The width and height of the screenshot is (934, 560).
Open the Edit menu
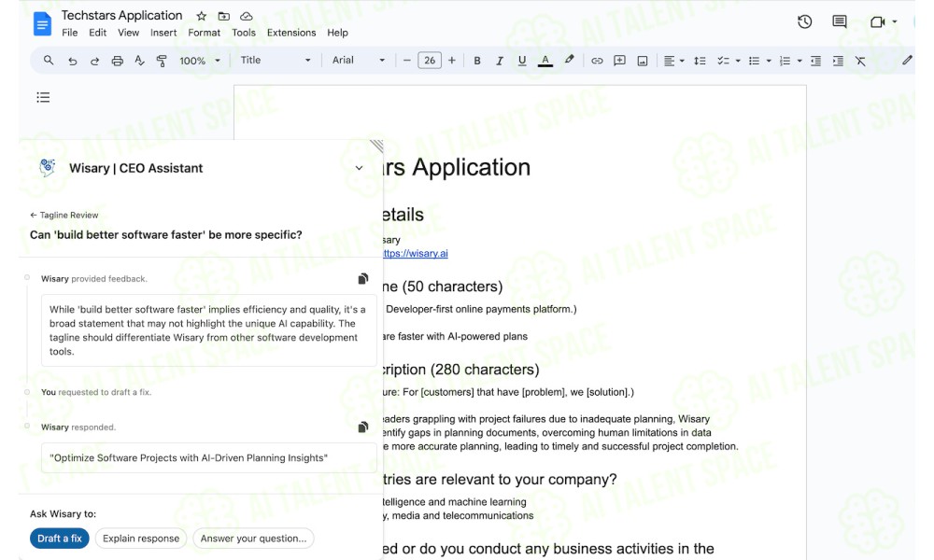click(98, 33)
